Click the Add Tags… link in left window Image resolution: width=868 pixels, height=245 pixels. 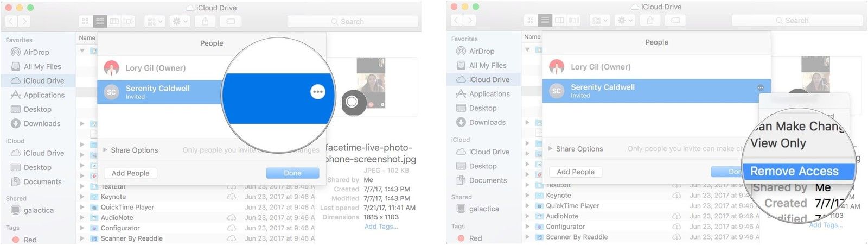point(381,227)
